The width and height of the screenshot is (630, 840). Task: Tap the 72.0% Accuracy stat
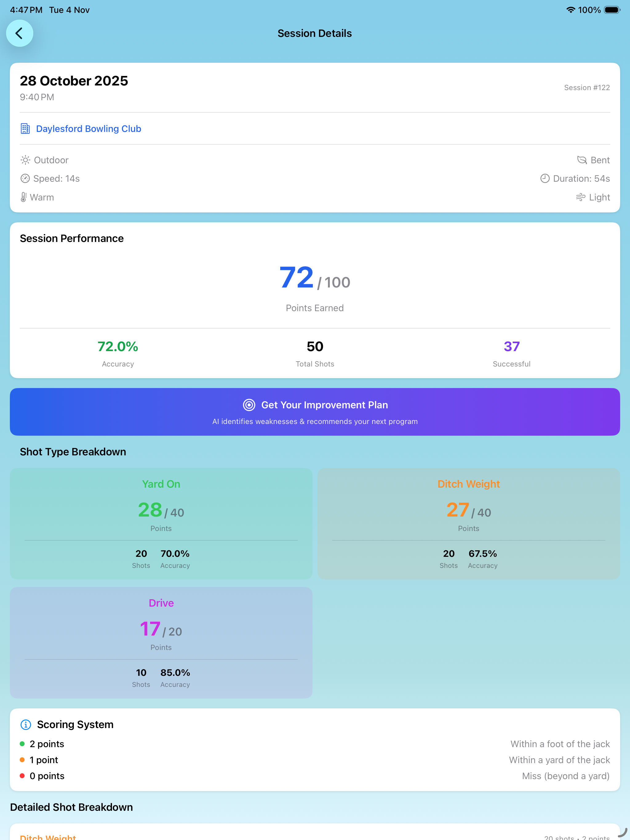(x=118, y=354)
